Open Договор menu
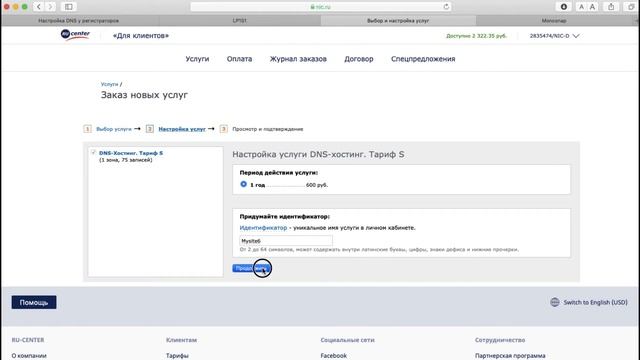 point(359,59)
